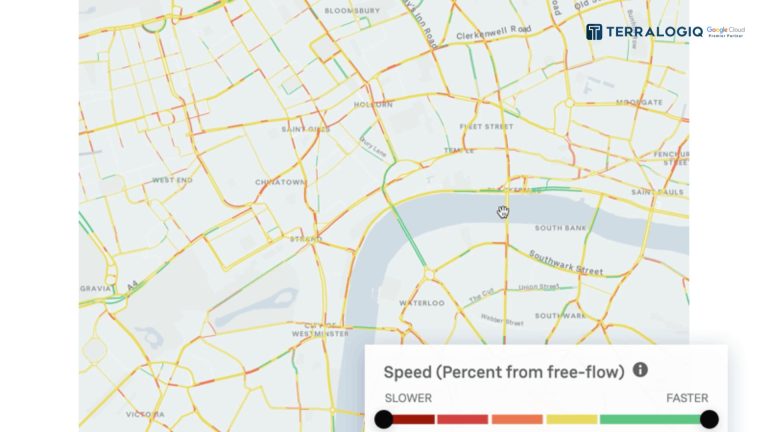Click the CITY OF WESTMINSTER label
This screenshot has height=432, width=768.
[320, 330]
